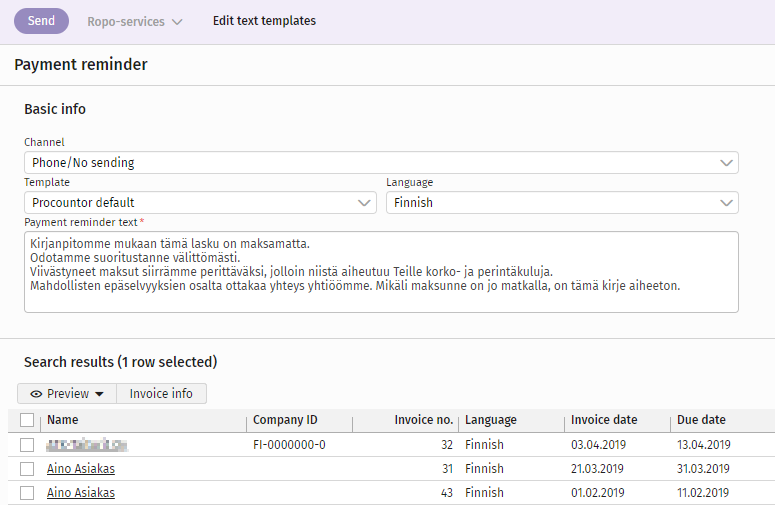Viewport: 775px width, 505px height.
Task: Open the Template dropdown showing Procountor default
Action: [200, 203]
